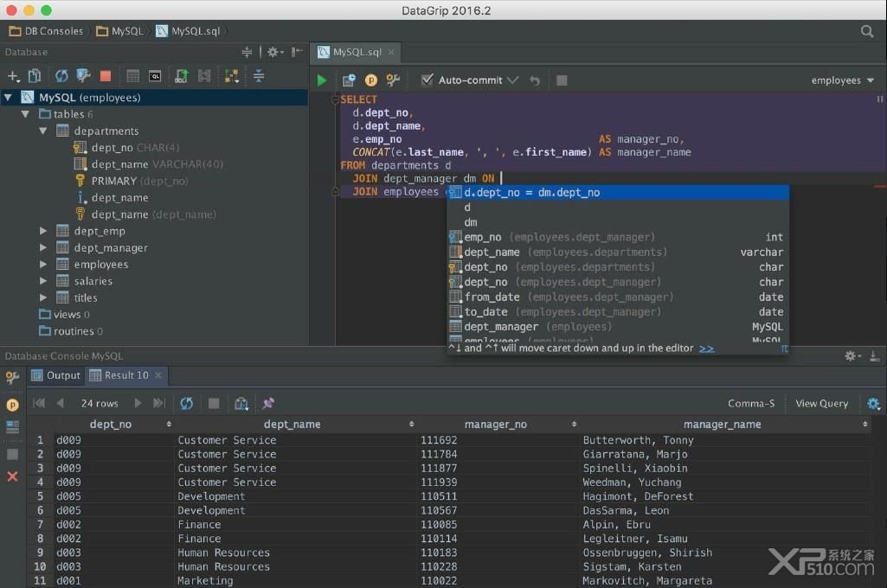Open the Comma-S data extractor dropdown
Image resolution: width=887 pixels, height=588 pixels.
point(750,403)
